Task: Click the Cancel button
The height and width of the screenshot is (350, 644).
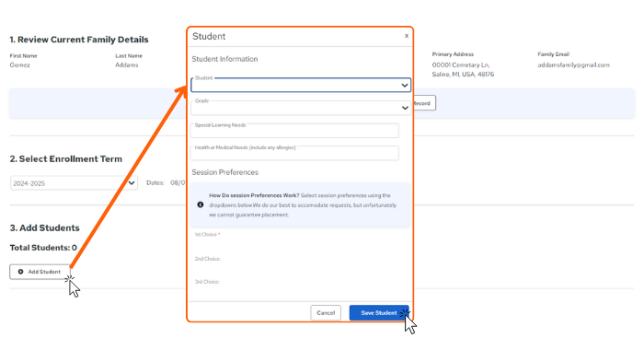Action: (326, 313)
